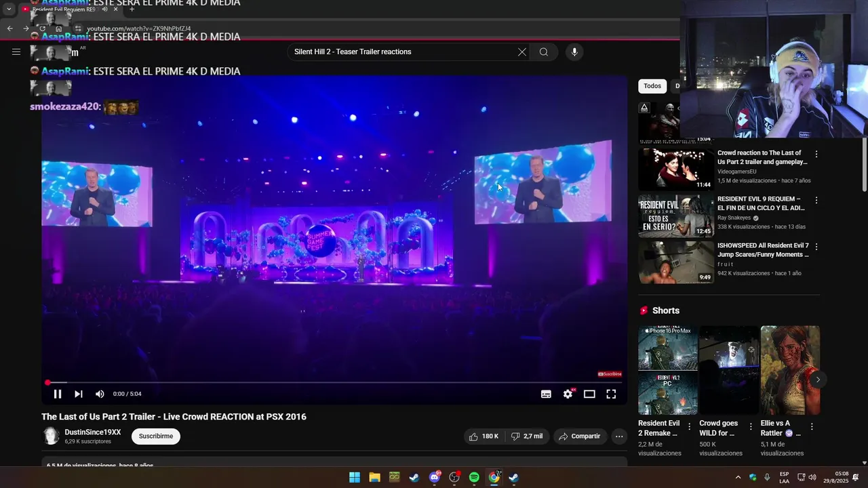868x488 pixels.
Task: Mute the tab via its speaker icon
Action: (x=104, y=9)
